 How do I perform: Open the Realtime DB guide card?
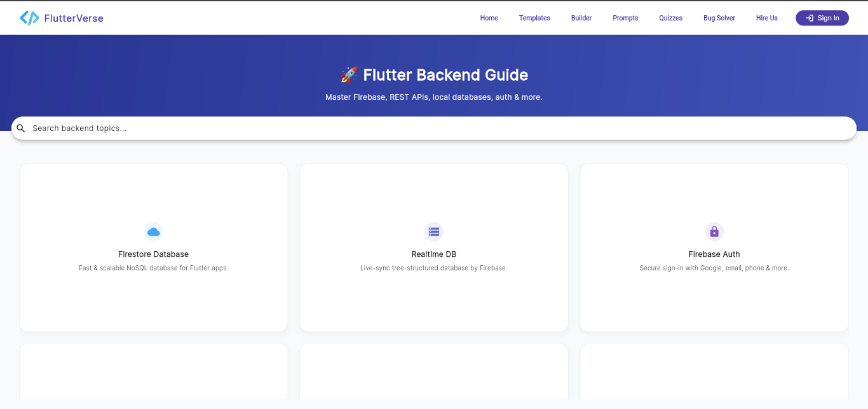pyautogui.click(x=433, y=247)
